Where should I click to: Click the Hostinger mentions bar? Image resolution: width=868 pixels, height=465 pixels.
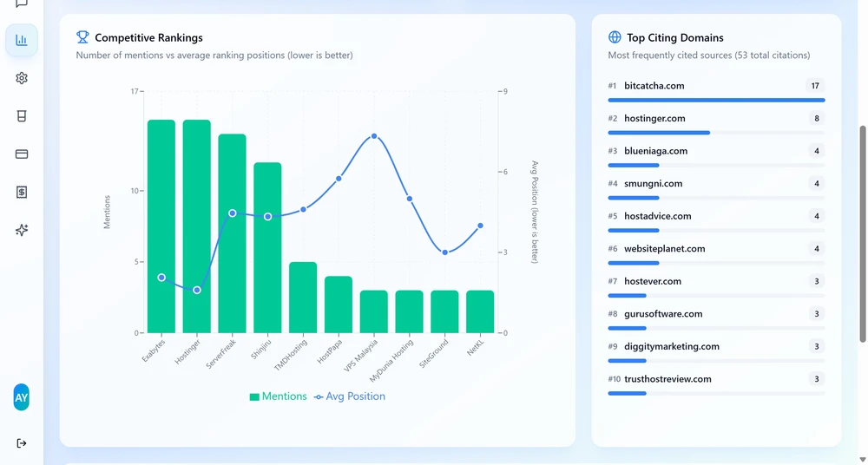(196, 226)
